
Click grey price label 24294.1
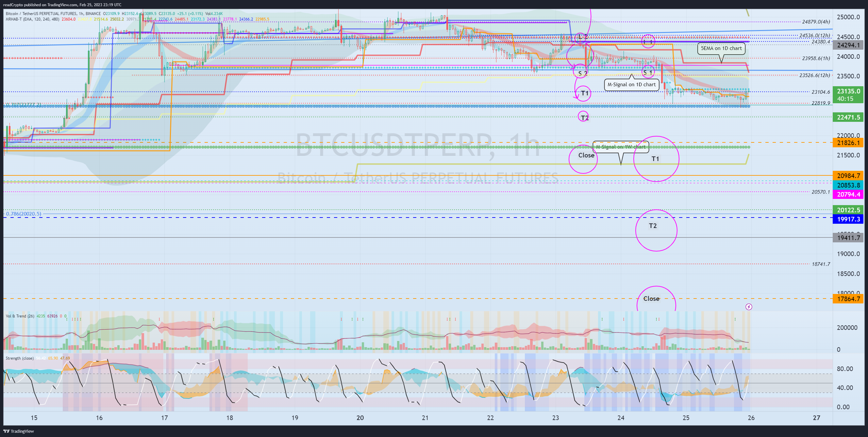(848, 45)
